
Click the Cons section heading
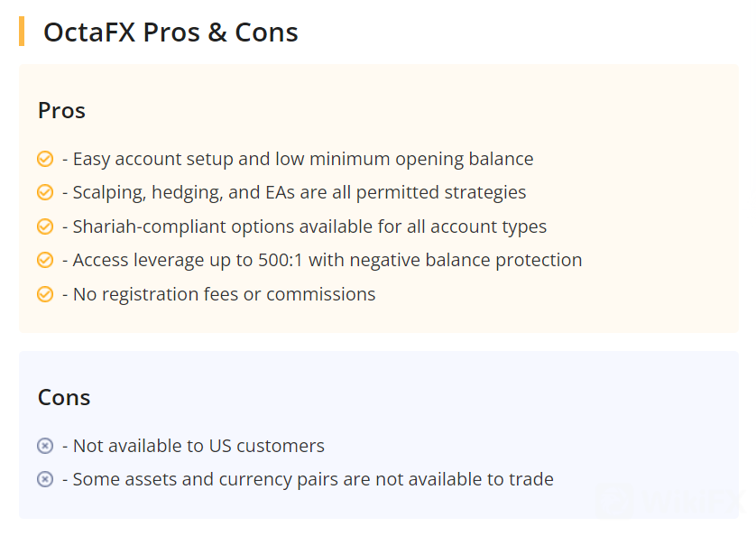click(64, 398)
